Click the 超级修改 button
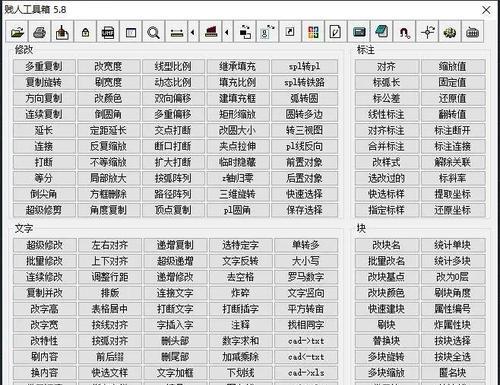 click(45, 245)
